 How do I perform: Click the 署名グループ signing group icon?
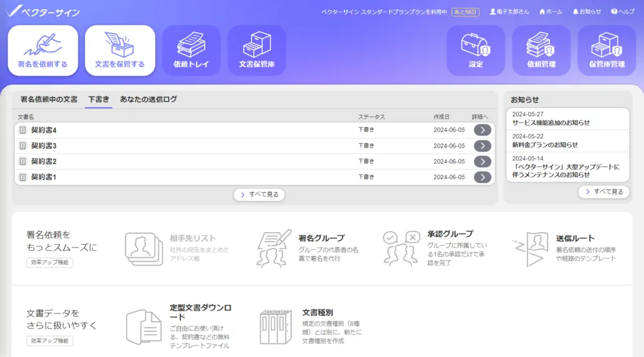(x=274, y=249)
